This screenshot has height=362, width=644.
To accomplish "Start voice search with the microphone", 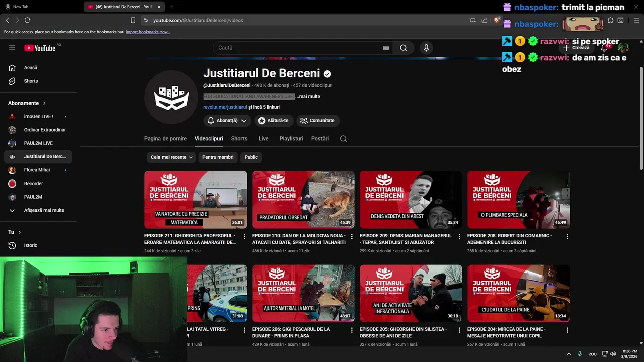I will [426, 48].
